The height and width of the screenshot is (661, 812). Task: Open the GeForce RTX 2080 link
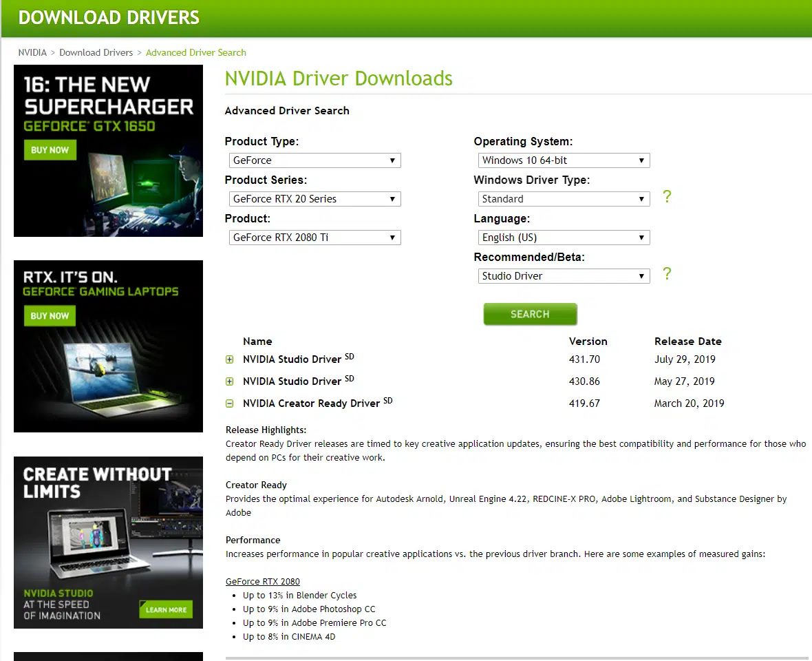pyautogui.click(x=262, y=581)
